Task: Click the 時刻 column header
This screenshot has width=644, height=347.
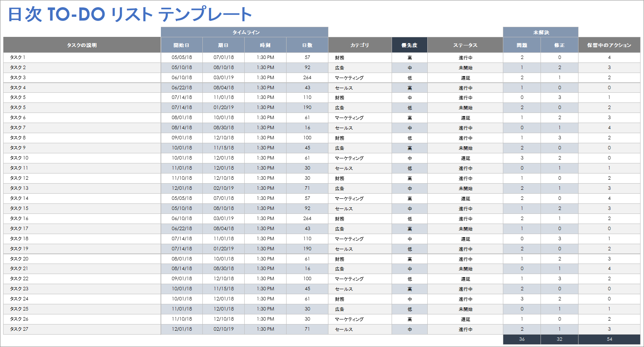Action: point(265,45)
